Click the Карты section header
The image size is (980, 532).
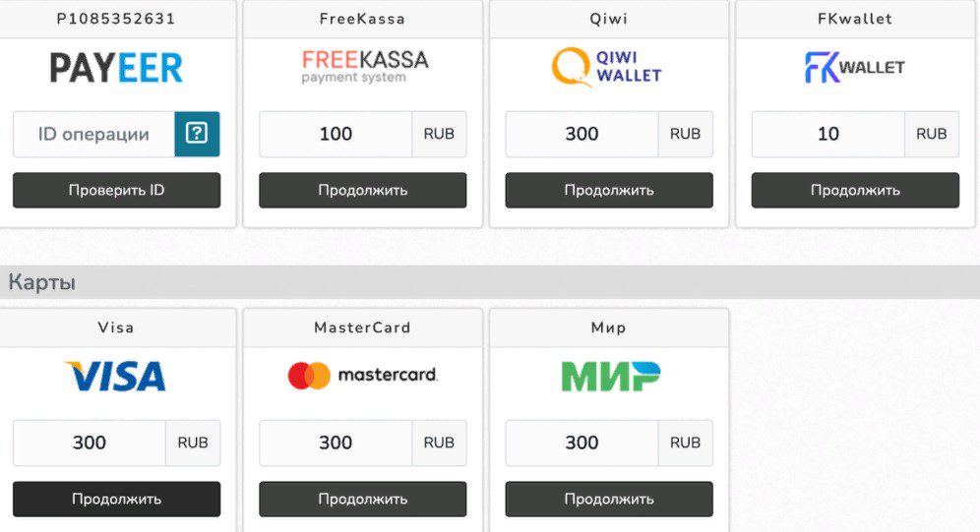(42, 282)
